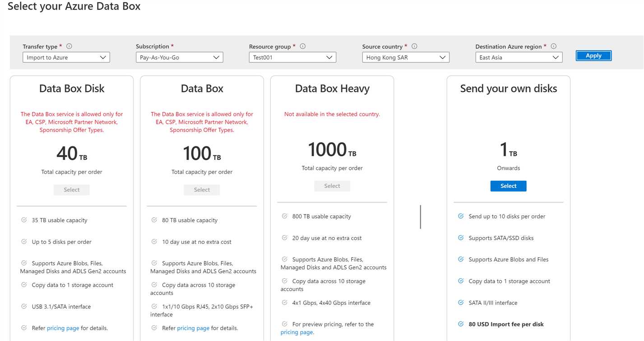Click the Send your own disks title
Screen dimensions: 644x341
click(508, 89)
